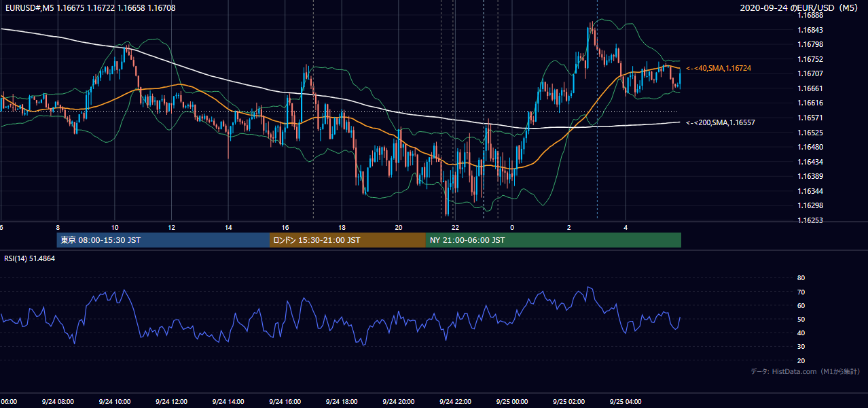Click the RSI(14) 51.4864 indicator label
This screenshot has height=408, width=868.
30,258
